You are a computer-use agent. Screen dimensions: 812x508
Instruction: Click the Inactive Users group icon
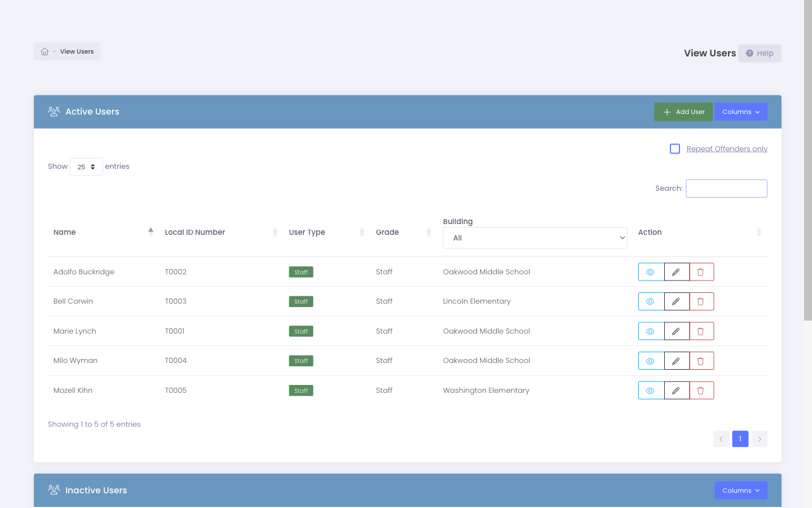pyautogui.click(x=54, y=490)
